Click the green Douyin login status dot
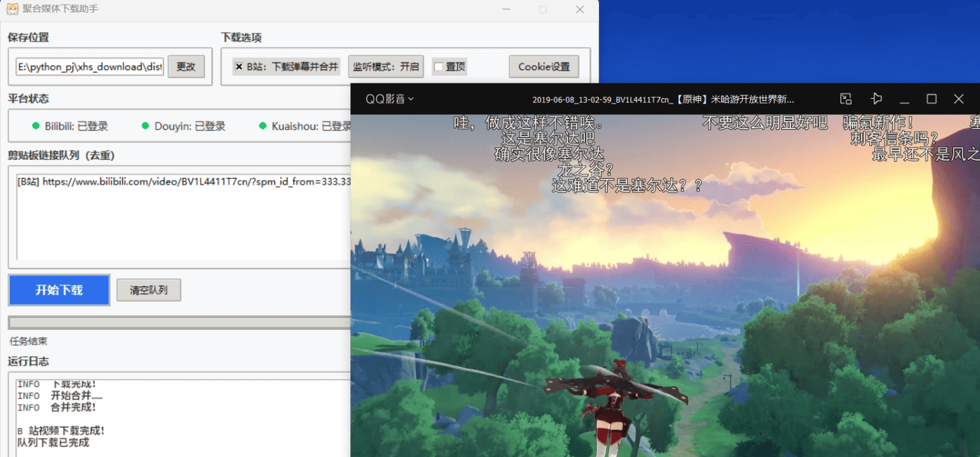 (x=145, y=126)
